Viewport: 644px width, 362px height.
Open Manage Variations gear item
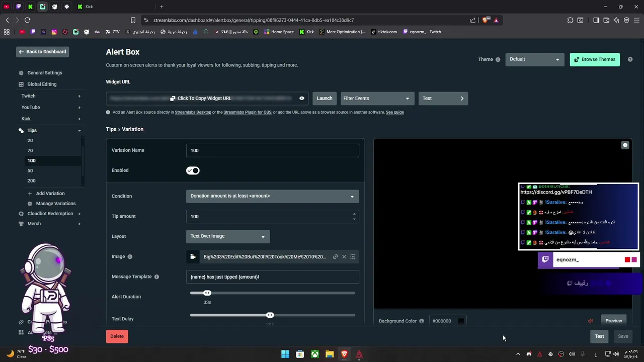[x=51, y=204]
